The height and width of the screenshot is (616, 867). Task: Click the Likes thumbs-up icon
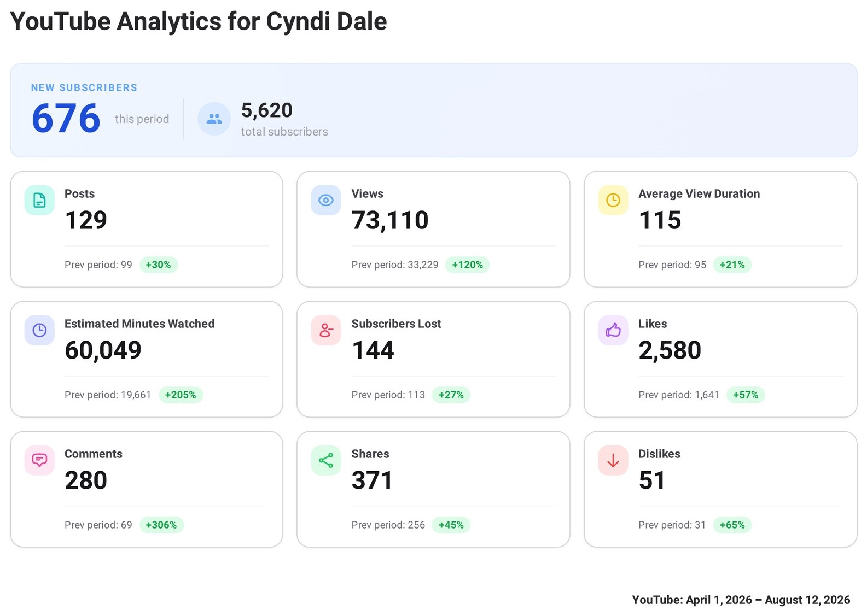(x=613, y=330)
